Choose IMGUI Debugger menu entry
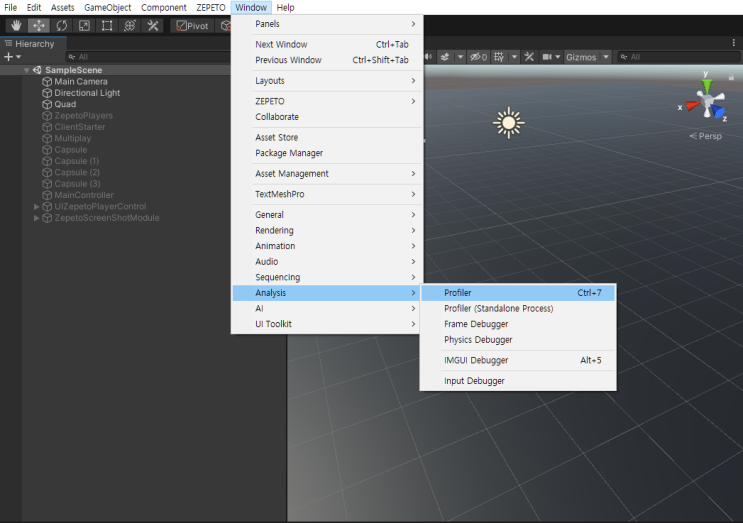 [518, 360]
